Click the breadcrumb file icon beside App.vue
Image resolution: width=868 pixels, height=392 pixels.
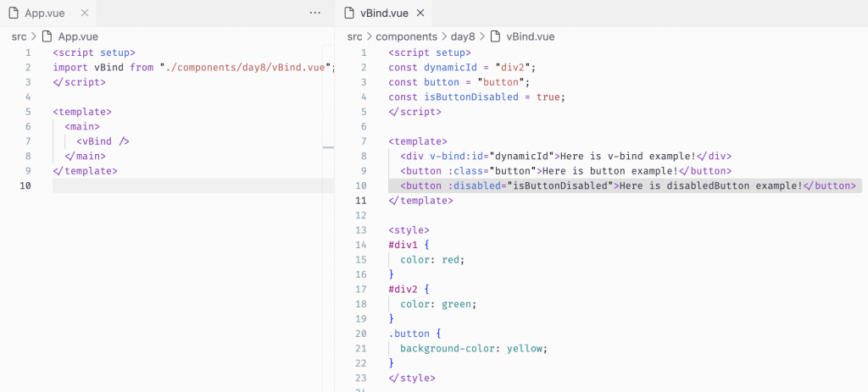(47, 37)
